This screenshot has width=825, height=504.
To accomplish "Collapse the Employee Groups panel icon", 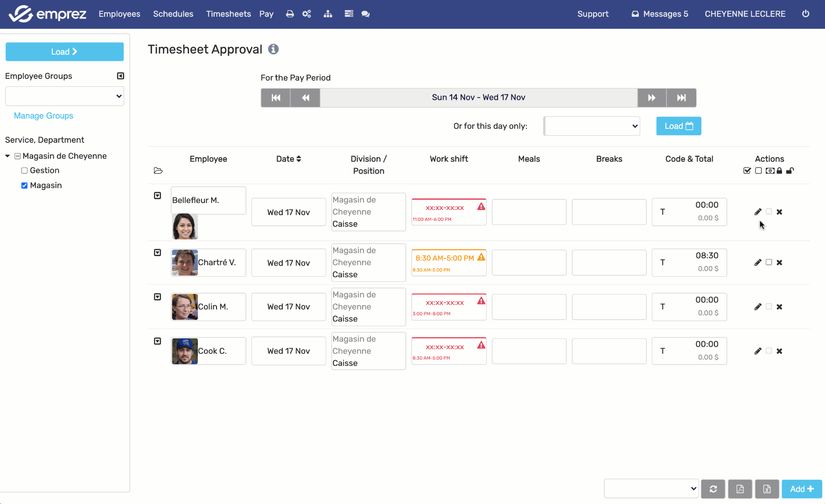I will pyautogui.click(x=120, y=76).
